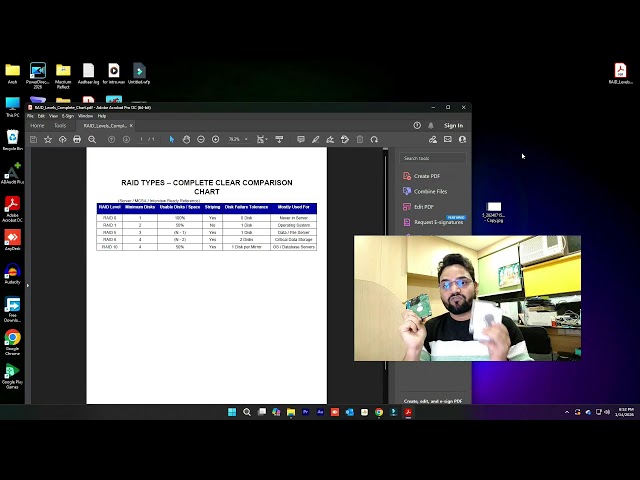The height and width of the screenshot is (480, 640).
Task: Open the View menu
Action: [53, 116]
